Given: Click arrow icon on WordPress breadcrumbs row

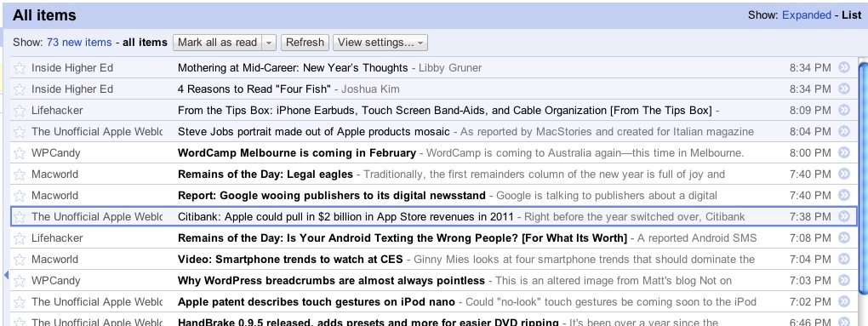Looking at the screenshot, I should [843, 280].
